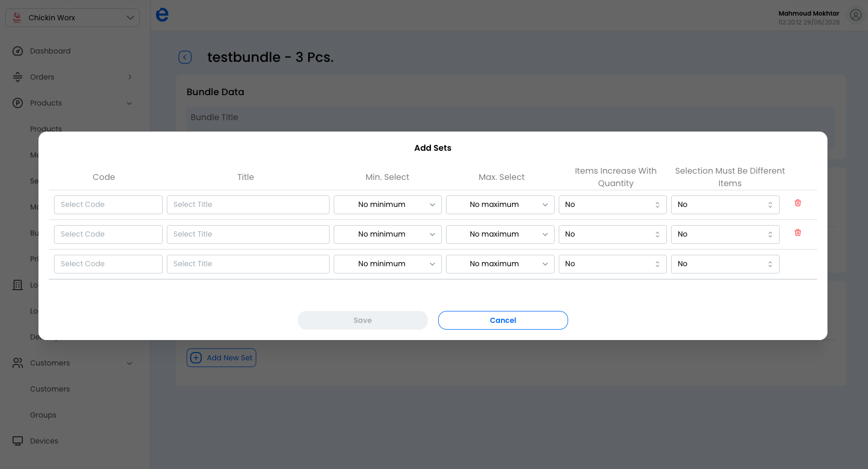Click the Select Title field in first row
The image size is (868, 469).
[248, 205]
